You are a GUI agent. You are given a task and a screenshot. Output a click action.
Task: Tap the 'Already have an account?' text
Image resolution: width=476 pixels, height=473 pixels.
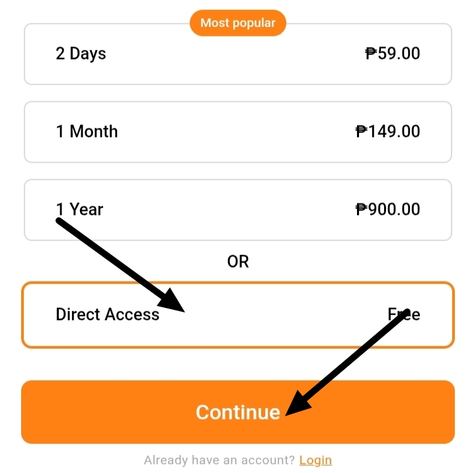point(219,460)
